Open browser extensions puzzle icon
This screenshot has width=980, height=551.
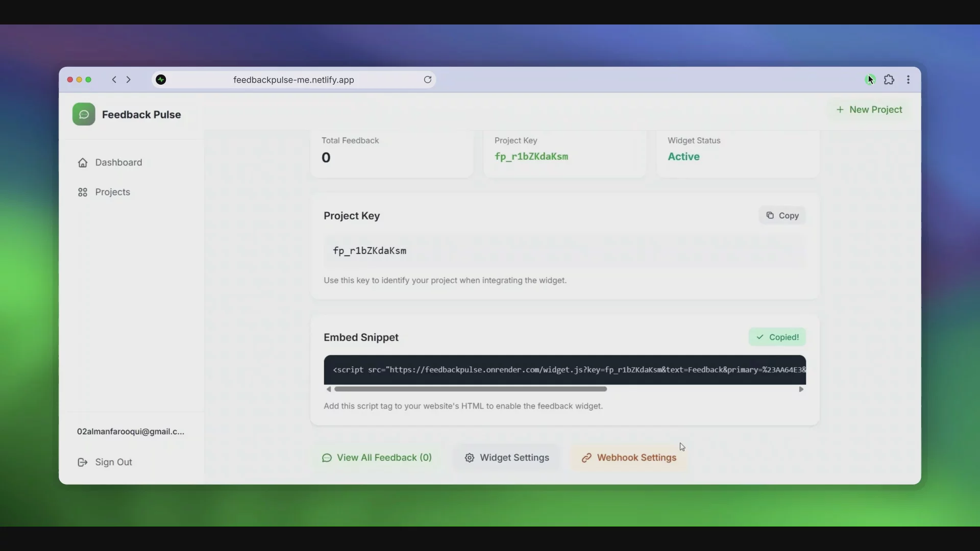coord(889,80)
